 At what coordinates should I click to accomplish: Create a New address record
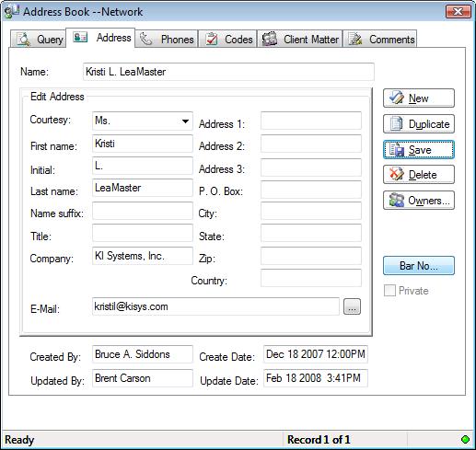(x=419, y=98)
